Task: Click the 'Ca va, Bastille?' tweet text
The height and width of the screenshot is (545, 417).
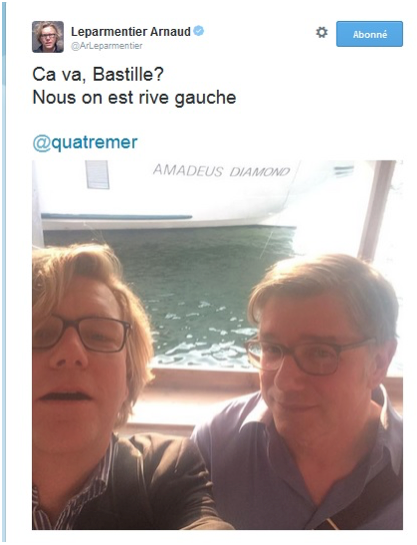Action: (x=98, y=74)
